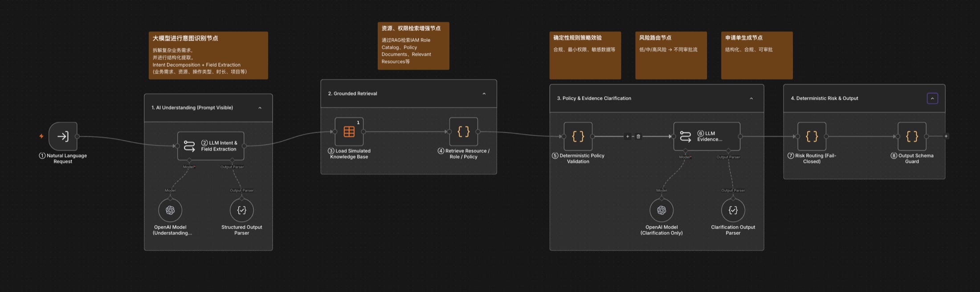The image size is (980, 292).
Task: Collapse the Deterministic Risk & Output group
Action: click(x=932, y=98)
